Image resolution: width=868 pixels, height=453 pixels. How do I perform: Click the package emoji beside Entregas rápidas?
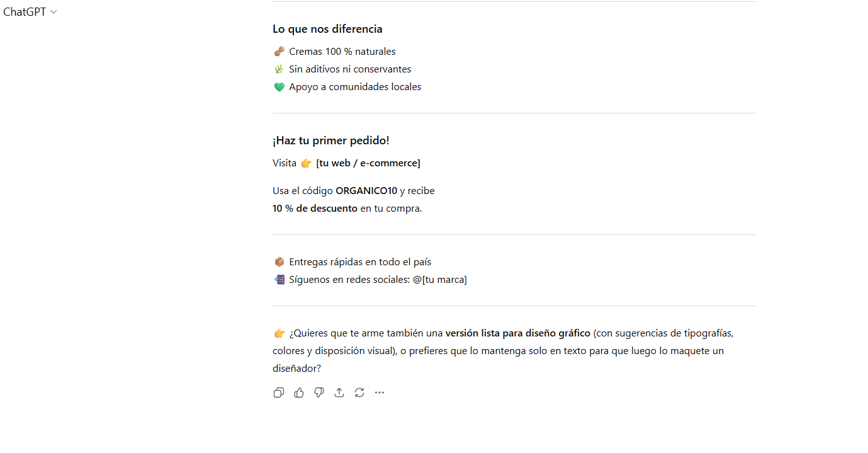click(279, 262)
